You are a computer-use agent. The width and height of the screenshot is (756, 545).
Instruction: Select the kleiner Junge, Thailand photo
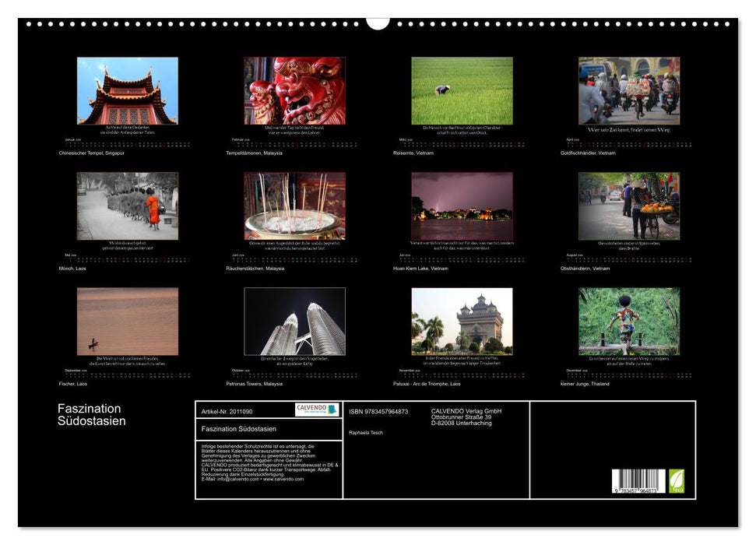628,321
